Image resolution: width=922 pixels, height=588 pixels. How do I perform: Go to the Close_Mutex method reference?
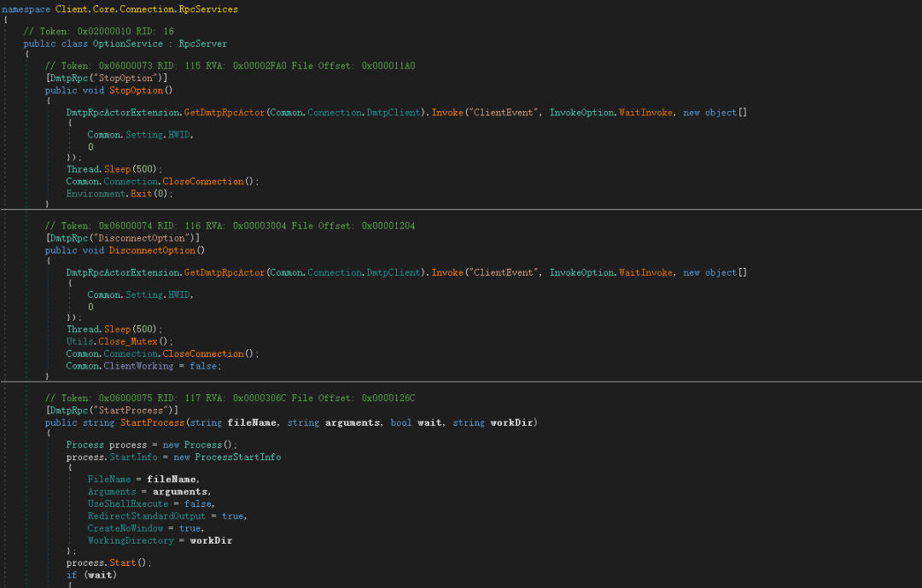(x=128, y=341)
